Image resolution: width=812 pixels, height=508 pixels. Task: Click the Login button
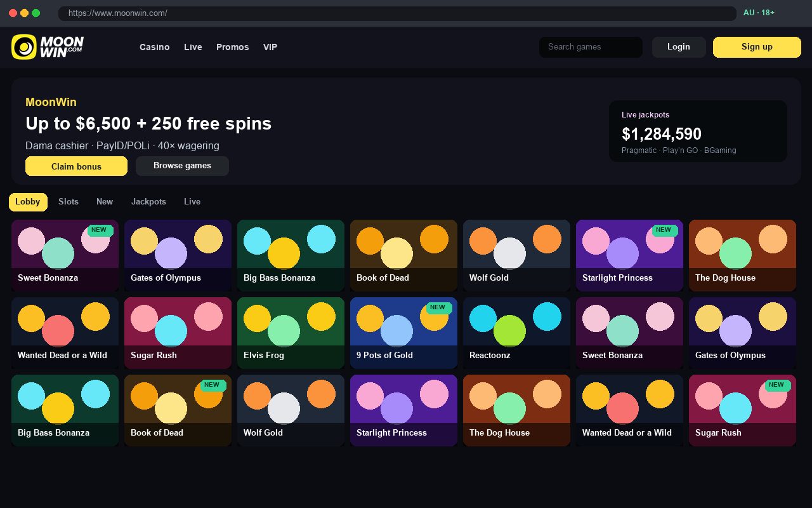tap(679, 47)
